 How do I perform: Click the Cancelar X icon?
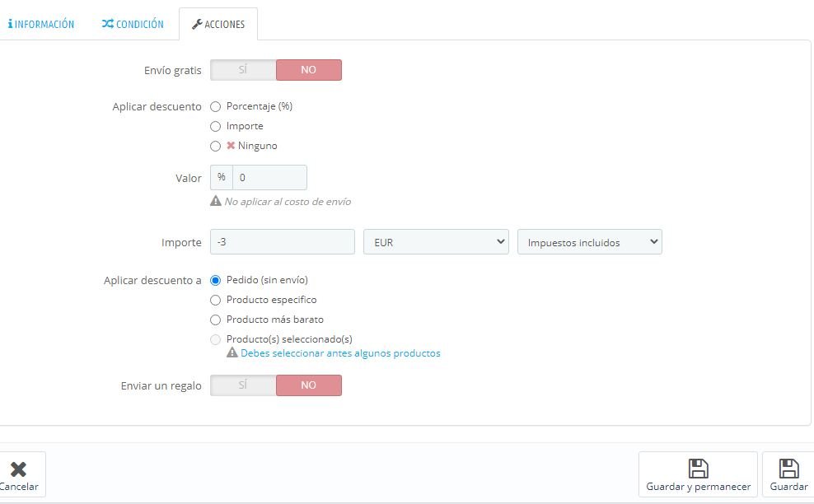click(x=18, y=469)
